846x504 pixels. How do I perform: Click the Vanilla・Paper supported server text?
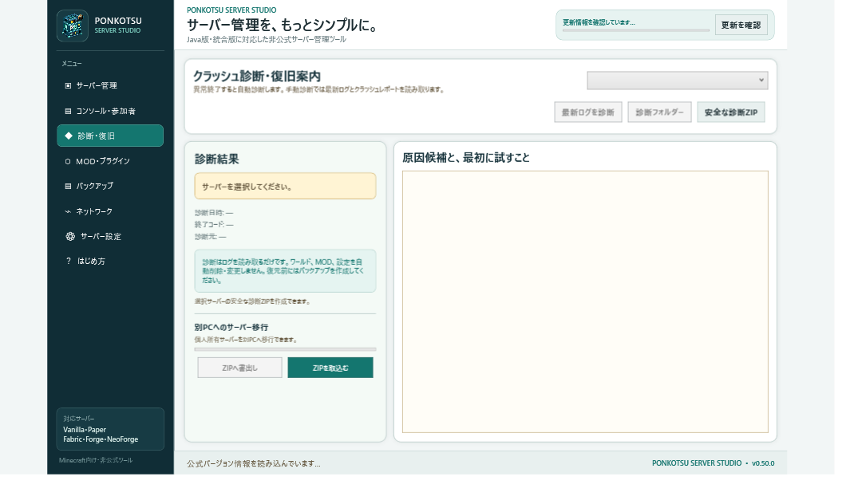coord(84,430)
